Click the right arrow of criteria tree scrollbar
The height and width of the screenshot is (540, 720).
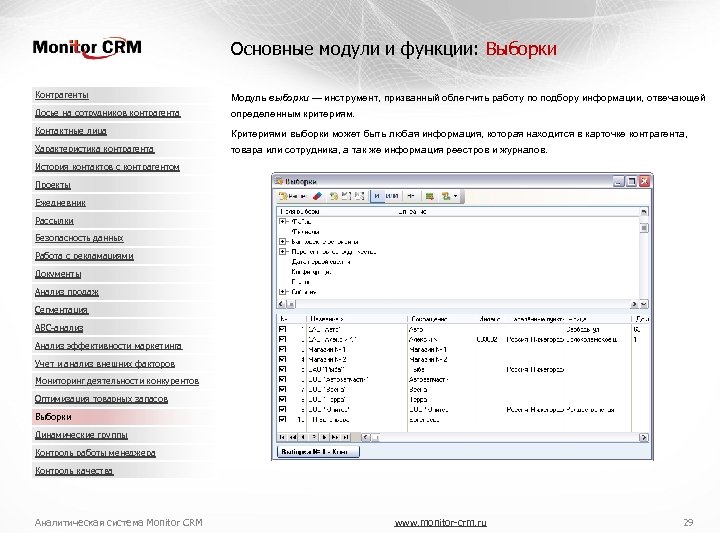634,304
